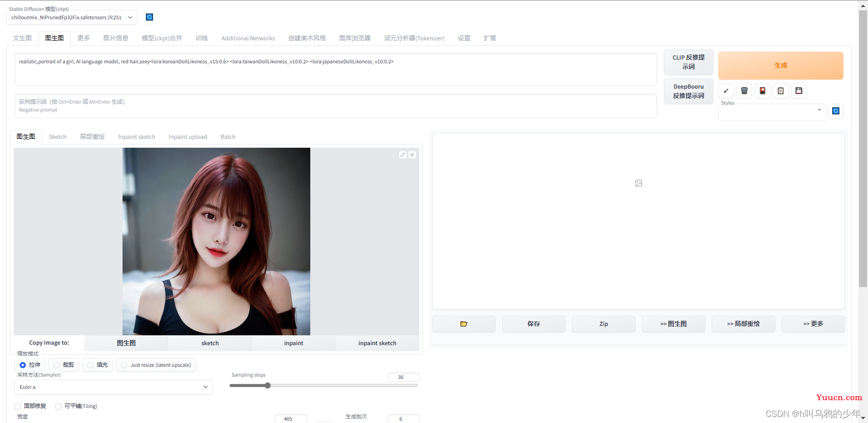
Task: Click the uploaded red-haired portrait image
Action: pos(216,242)
